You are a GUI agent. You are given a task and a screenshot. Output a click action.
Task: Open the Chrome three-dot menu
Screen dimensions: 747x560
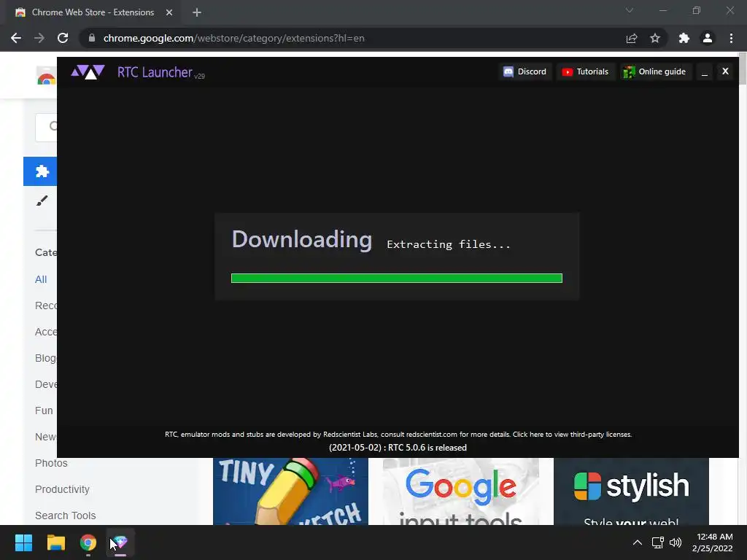point(731,38)
